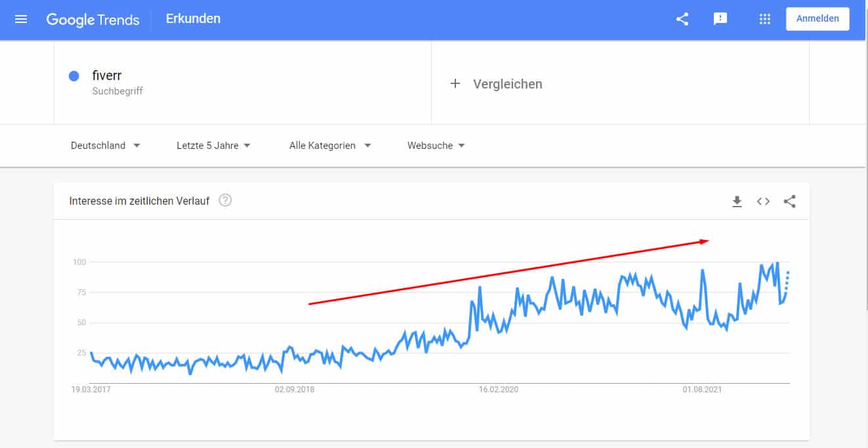Select the Erkunden header tab
The width and height of the screenshot is (868, 448).
[193, 19]
